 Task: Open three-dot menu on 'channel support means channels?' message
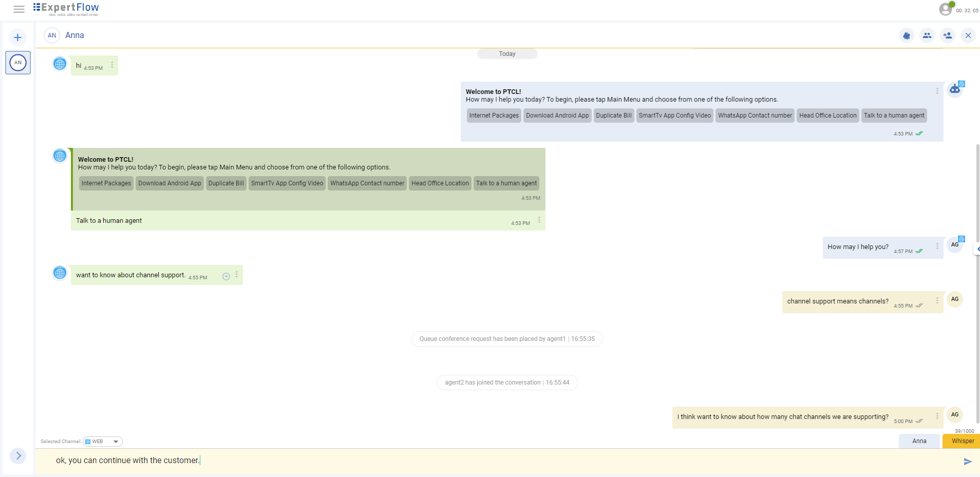937,300
